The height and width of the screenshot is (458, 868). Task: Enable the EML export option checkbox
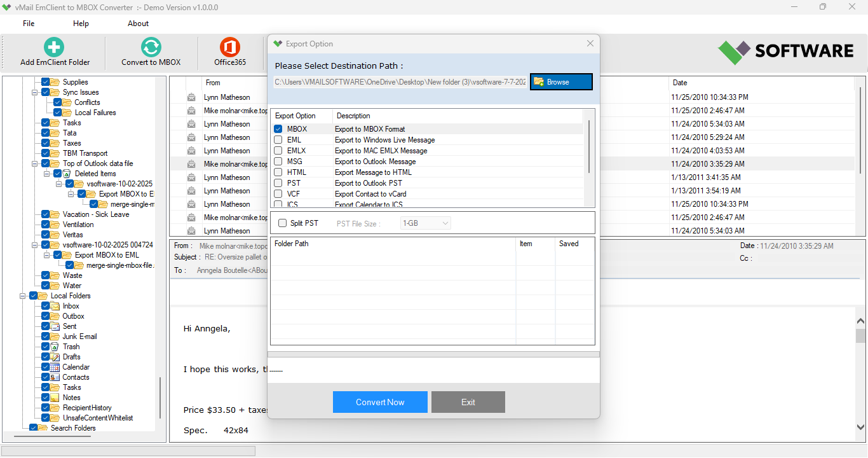[278, 140]
